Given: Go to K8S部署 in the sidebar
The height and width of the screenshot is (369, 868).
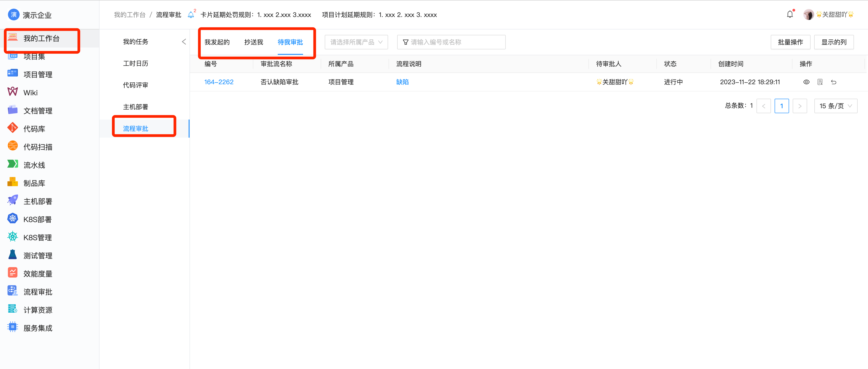Looking at the screenshot, I should (37, 219).
